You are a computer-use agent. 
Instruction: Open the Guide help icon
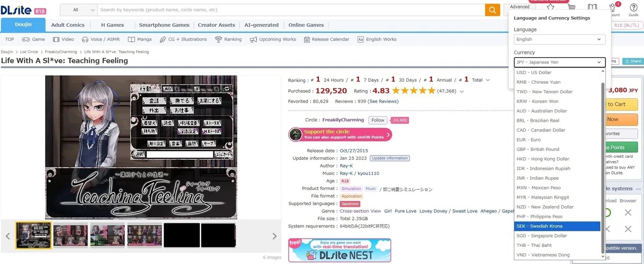633,9
